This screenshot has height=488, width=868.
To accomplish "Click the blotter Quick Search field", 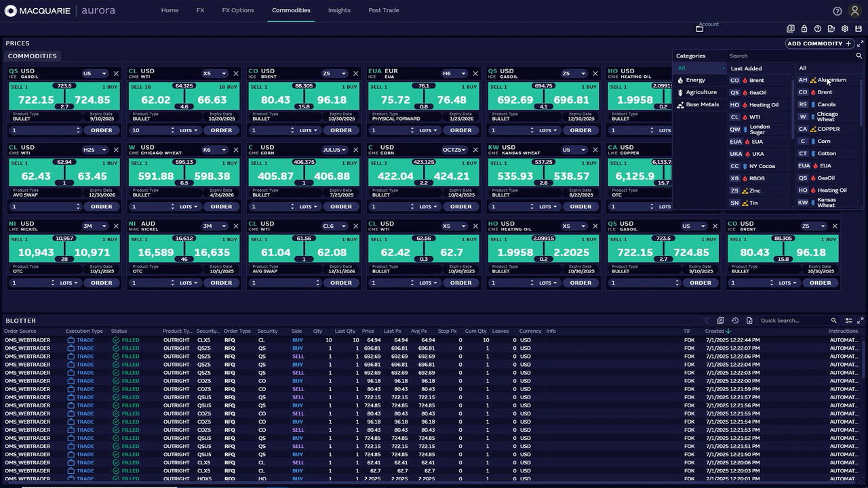I will [x=793, y=321].
